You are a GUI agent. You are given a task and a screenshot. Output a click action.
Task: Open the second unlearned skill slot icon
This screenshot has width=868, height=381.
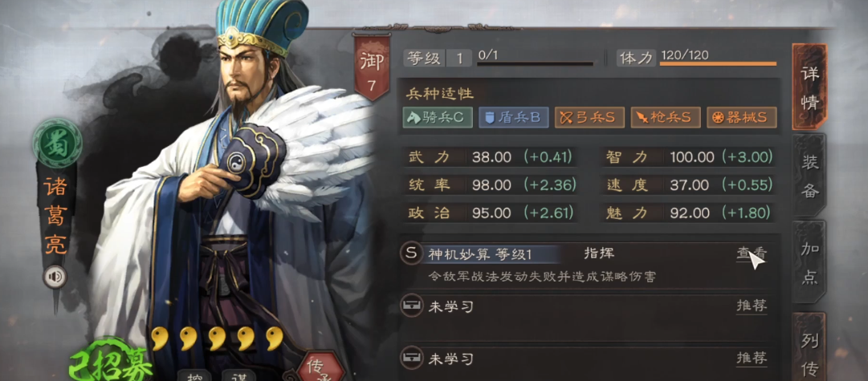tap(411, 359)
